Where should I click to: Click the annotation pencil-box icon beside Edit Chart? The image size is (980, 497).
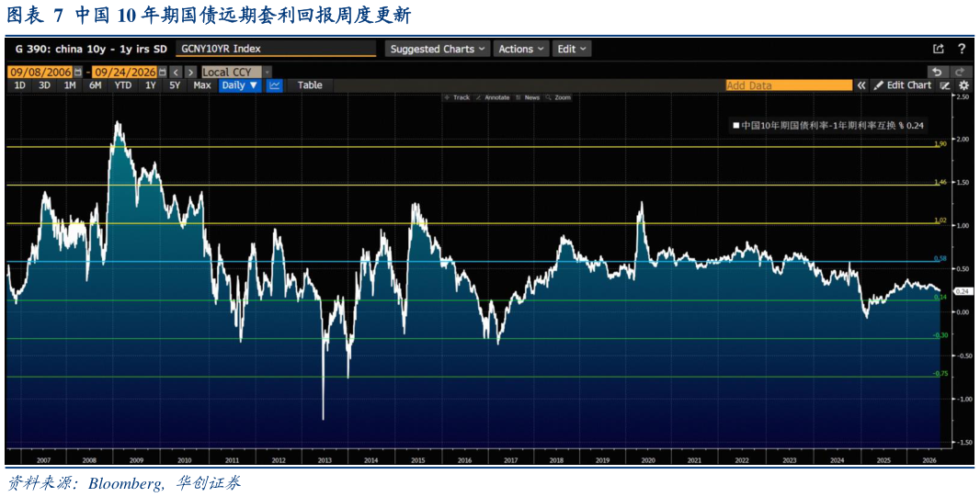coord(945,85)
